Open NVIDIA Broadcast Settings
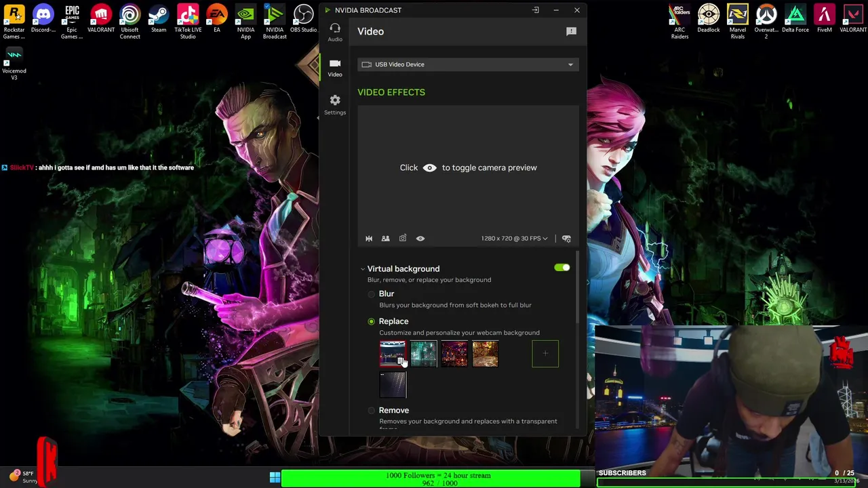Viewport: 868px width, 488px height. click(335, 104)
